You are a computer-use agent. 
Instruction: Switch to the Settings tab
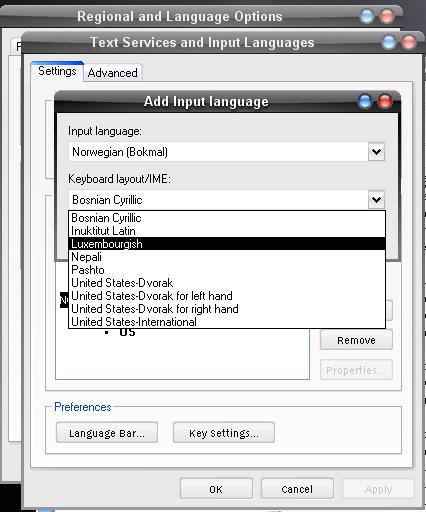pos(57,71)
